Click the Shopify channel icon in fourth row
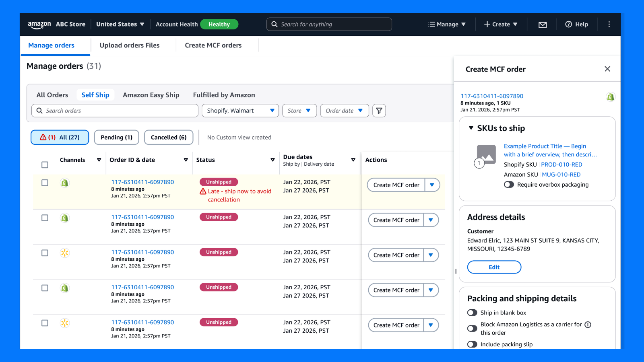The width and height of the screenshot is (644, 362). [x=65, y=288]
